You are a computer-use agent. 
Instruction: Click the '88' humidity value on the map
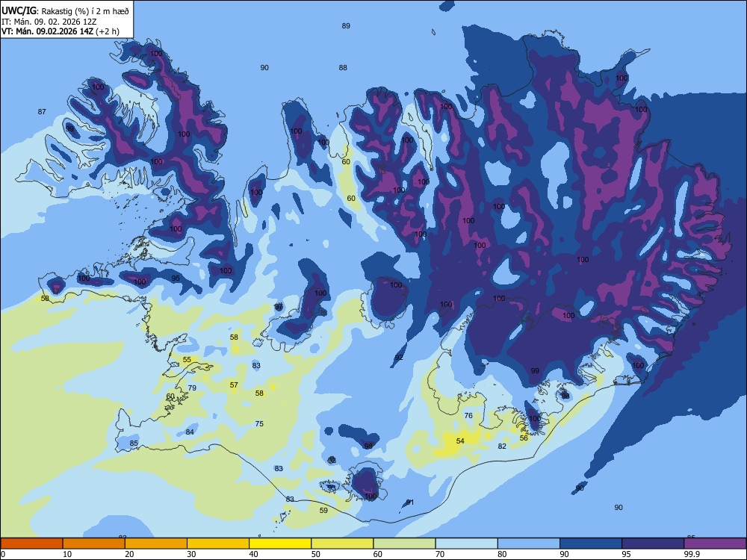pyautogui.click(x=343, y=68)
